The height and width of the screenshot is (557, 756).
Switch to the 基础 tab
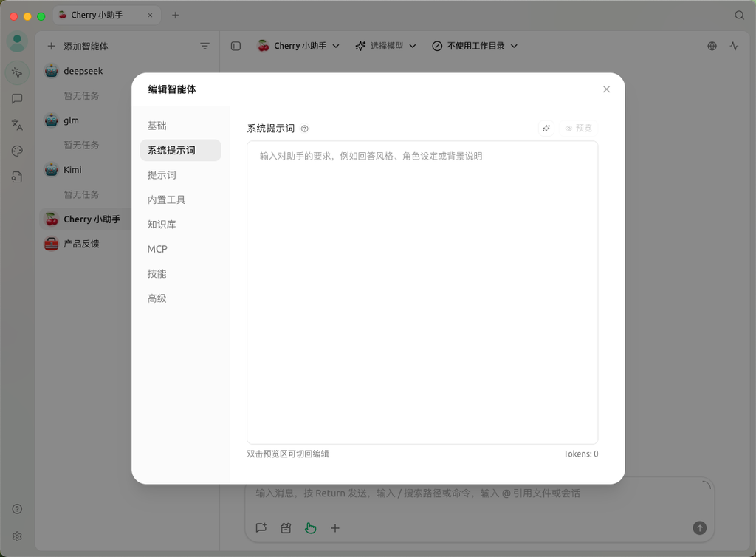click(x=180, y=126)
